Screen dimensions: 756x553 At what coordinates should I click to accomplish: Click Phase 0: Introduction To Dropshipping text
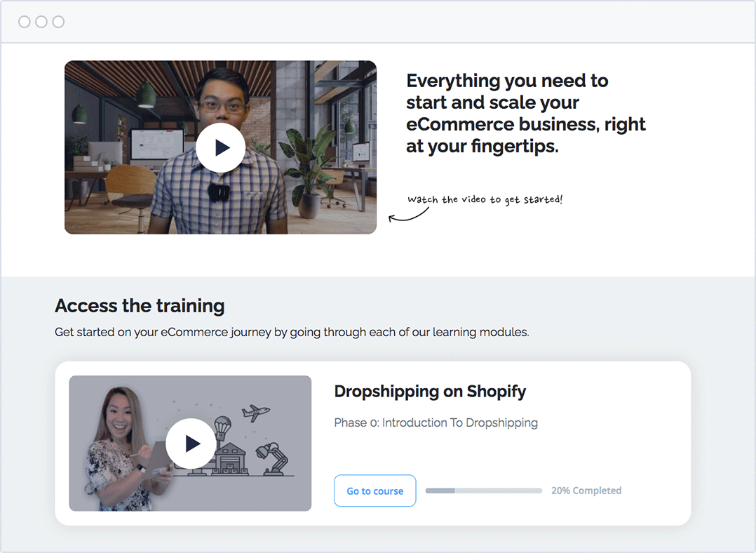click(436, 422)
